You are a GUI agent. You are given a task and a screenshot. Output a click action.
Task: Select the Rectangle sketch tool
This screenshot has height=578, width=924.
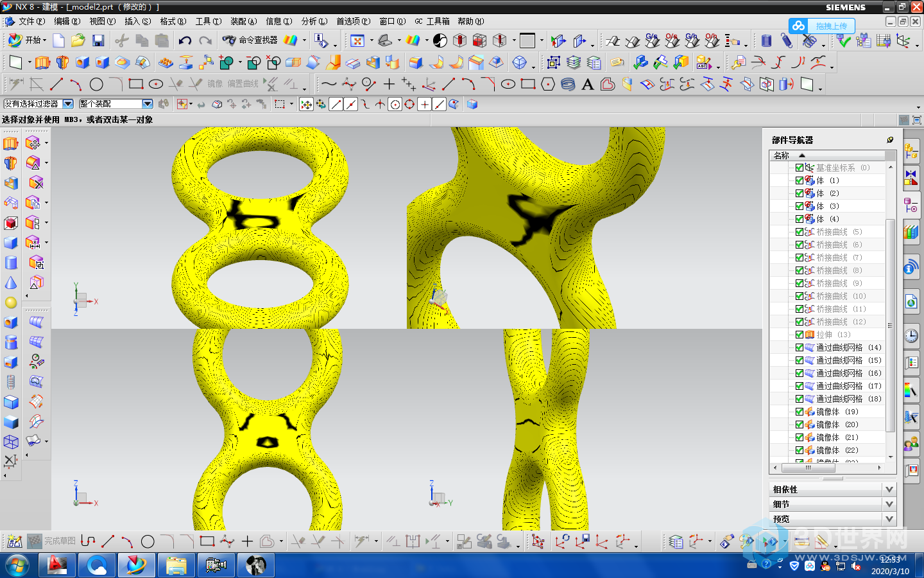click(x=135, y=84)
